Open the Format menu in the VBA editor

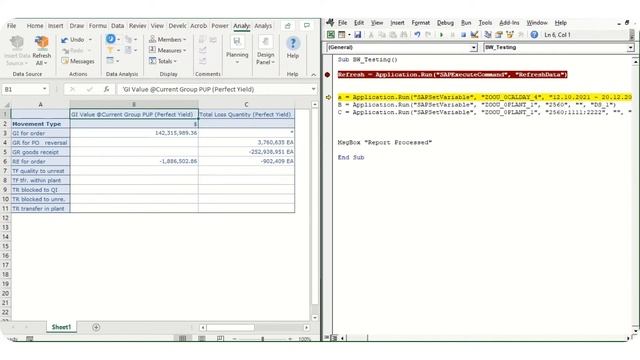[x=420, y=23]
